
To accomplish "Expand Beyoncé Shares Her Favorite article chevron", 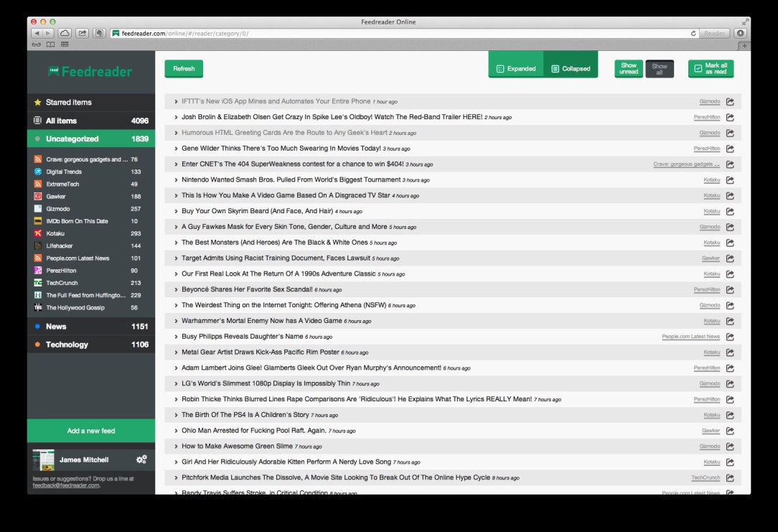I will click(176, 290).
